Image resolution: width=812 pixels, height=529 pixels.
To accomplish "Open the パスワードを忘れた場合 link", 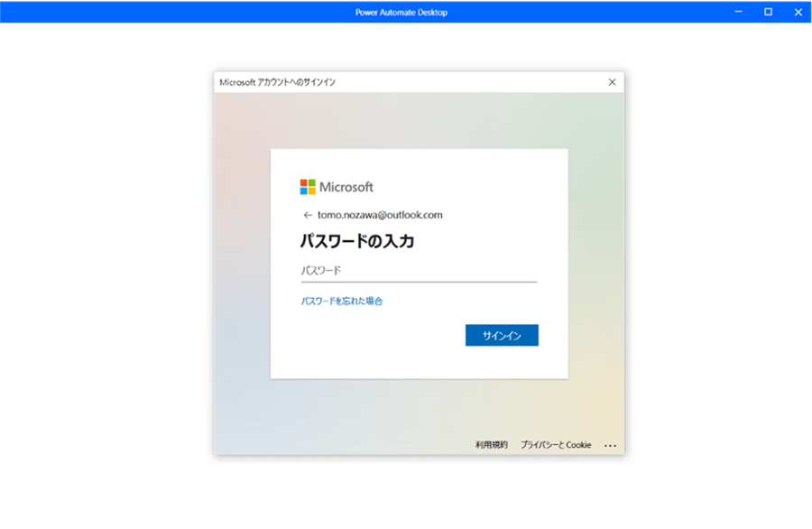I will [x=342, y=301].
